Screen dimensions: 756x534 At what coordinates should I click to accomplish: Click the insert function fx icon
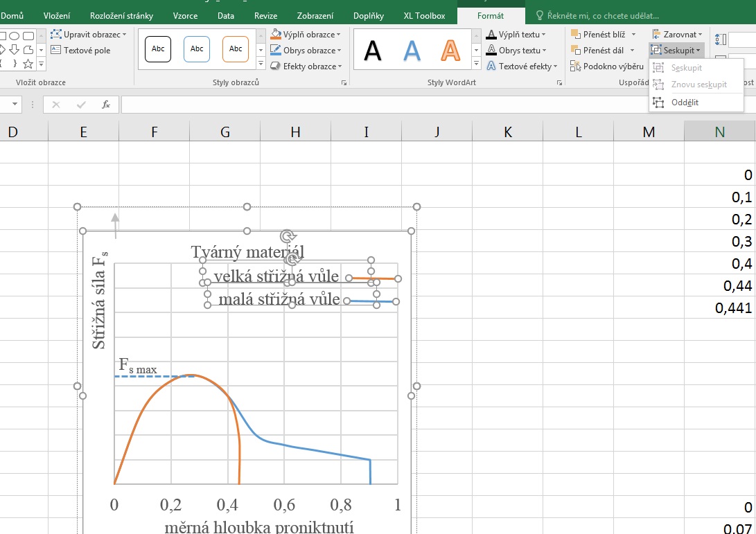tap(106, 105)
